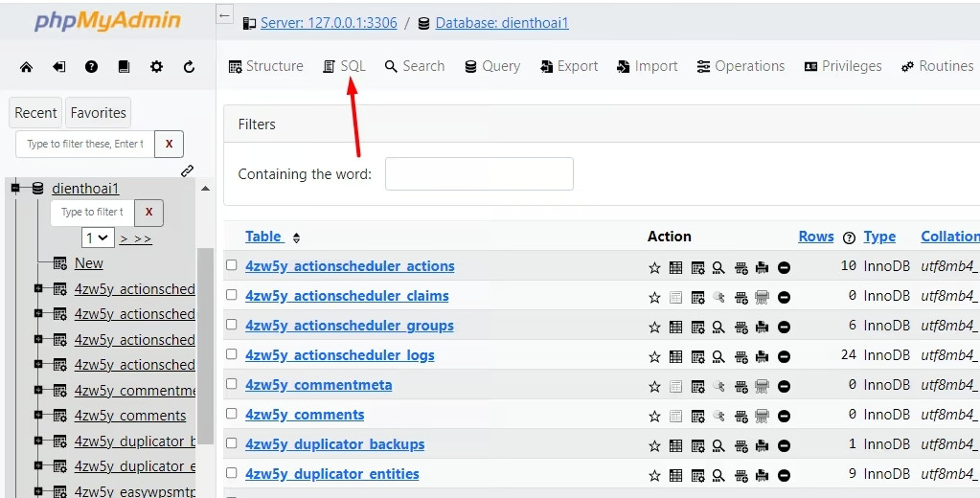Switch to the Search tab

[x=415, y=66]
